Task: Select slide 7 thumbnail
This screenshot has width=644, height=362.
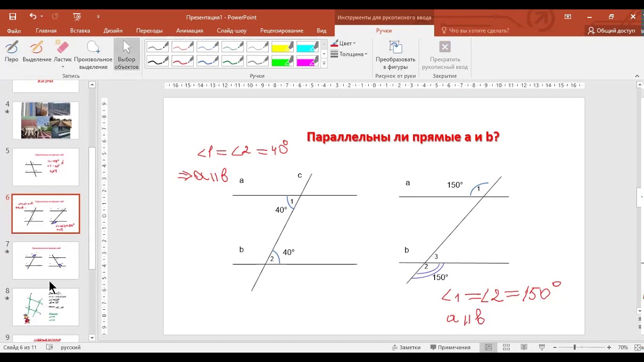Action: point(46,260)
